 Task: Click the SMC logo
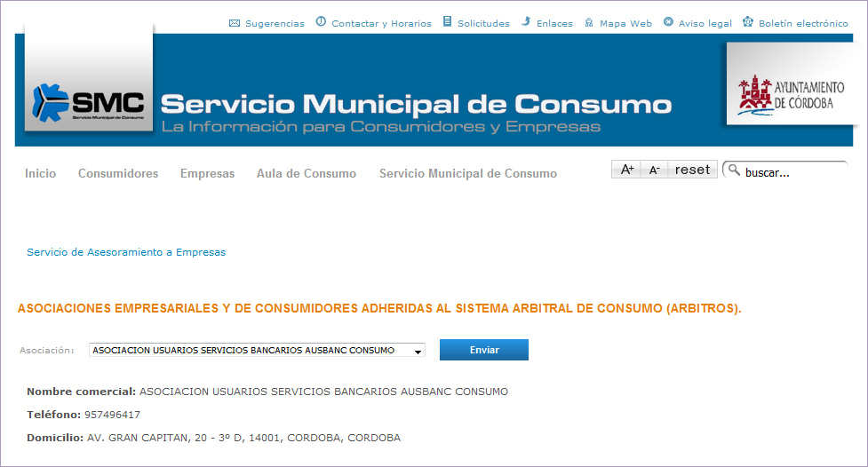(89, 103)
